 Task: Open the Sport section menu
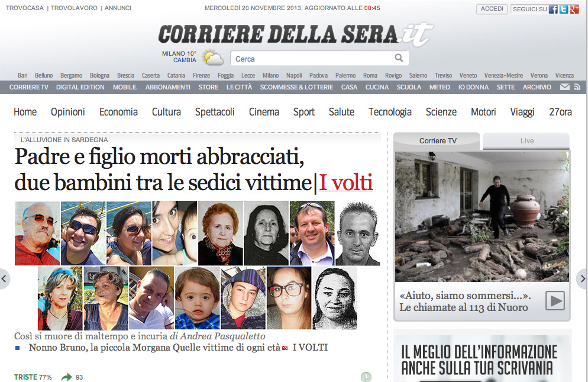click(x=303, y=111)
